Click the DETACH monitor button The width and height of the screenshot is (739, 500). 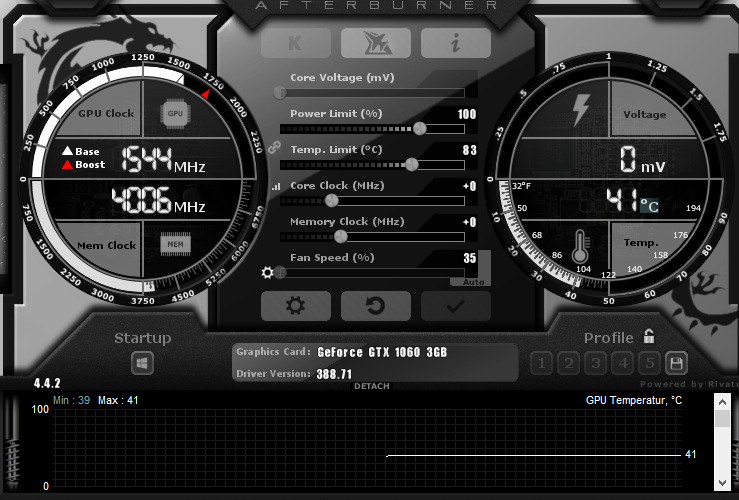[x=372, y=386]
